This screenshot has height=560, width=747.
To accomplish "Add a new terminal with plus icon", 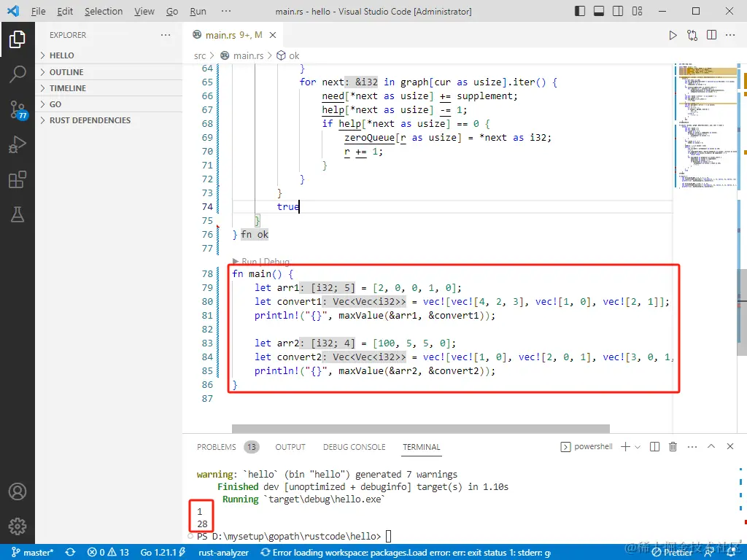I will [625, 447].
